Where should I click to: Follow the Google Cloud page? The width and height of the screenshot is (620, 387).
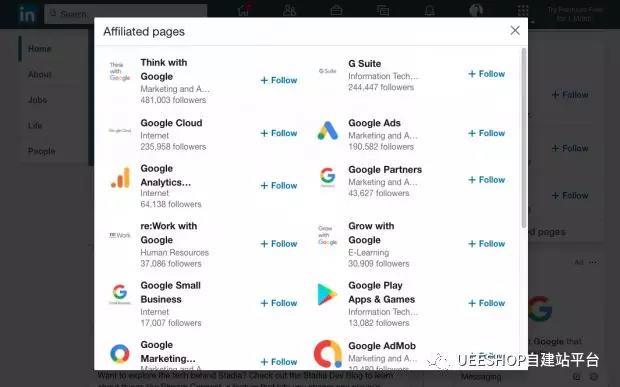[279, 133]
